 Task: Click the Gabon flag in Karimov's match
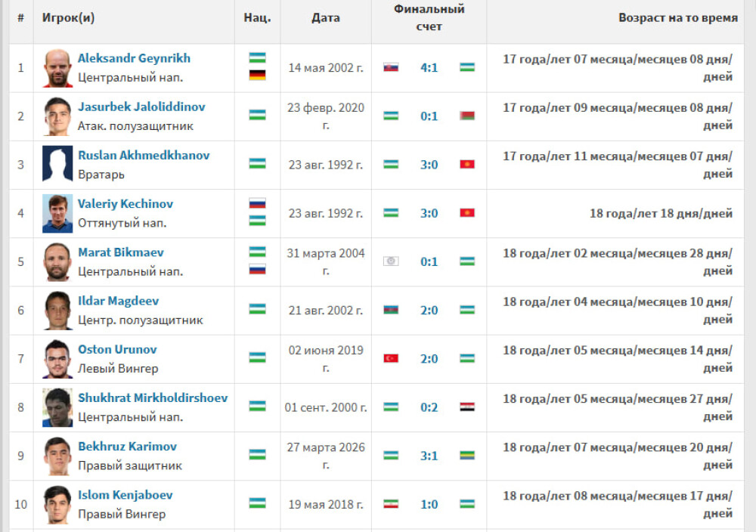tap(467, 456)
